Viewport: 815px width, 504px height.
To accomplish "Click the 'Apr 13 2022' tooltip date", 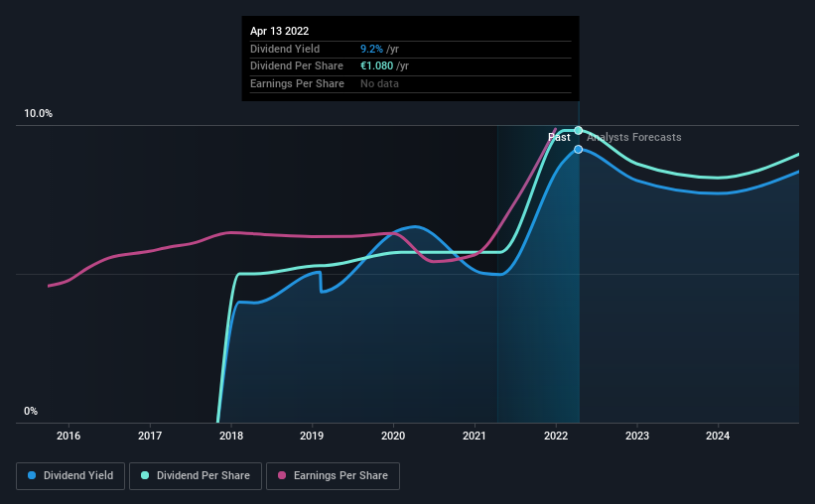I will click(280, 31).
